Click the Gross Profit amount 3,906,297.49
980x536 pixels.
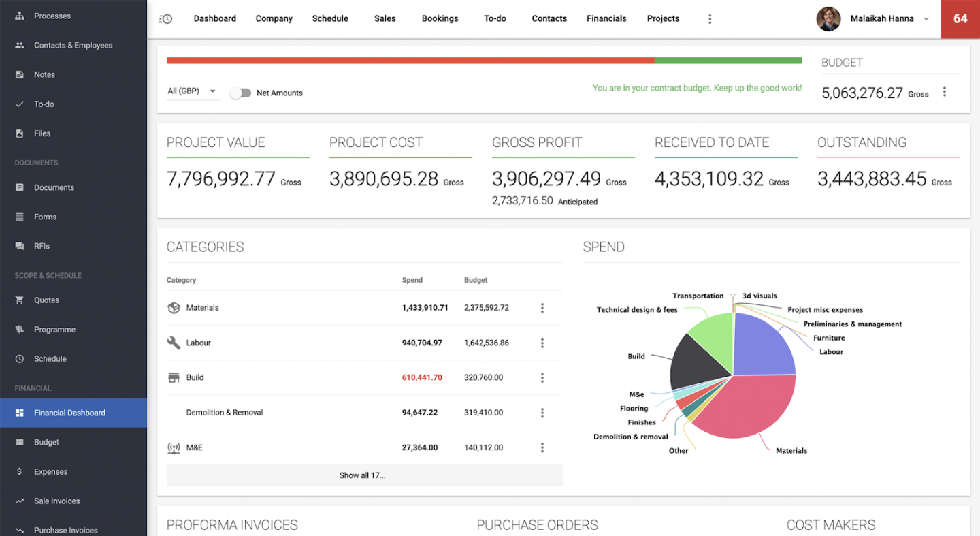coord(546,179)
